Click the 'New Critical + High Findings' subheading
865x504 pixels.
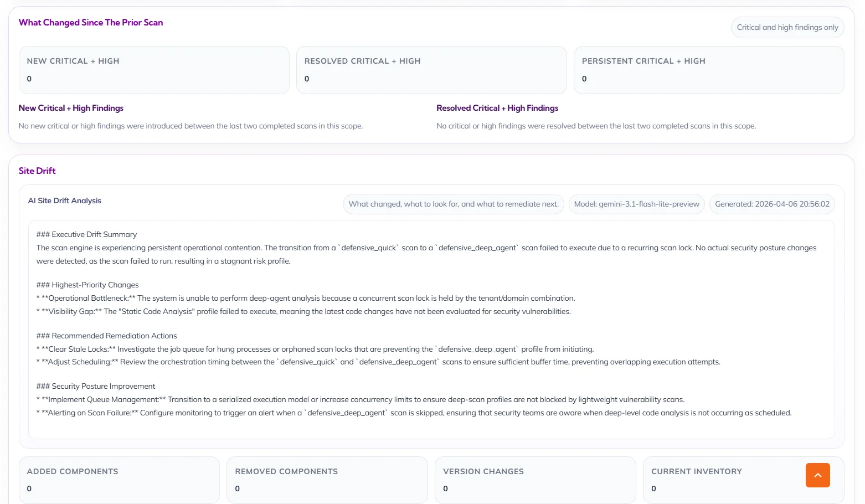point(71,109)
